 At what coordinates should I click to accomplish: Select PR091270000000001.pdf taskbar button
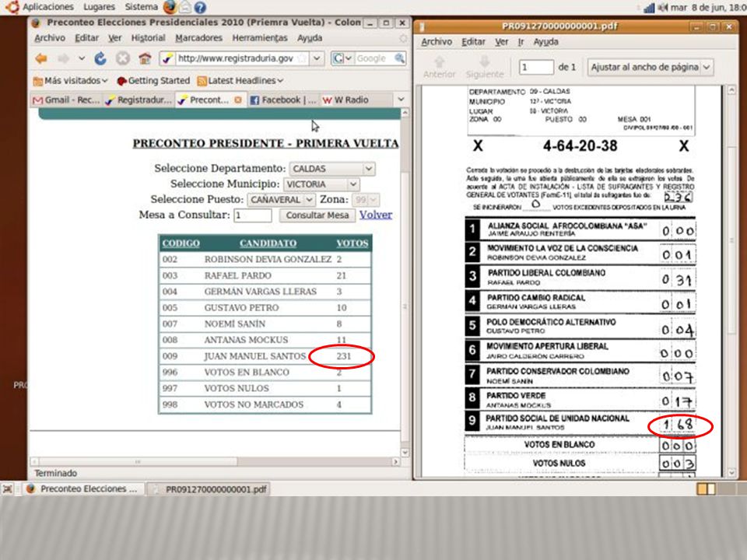point(209,489)
